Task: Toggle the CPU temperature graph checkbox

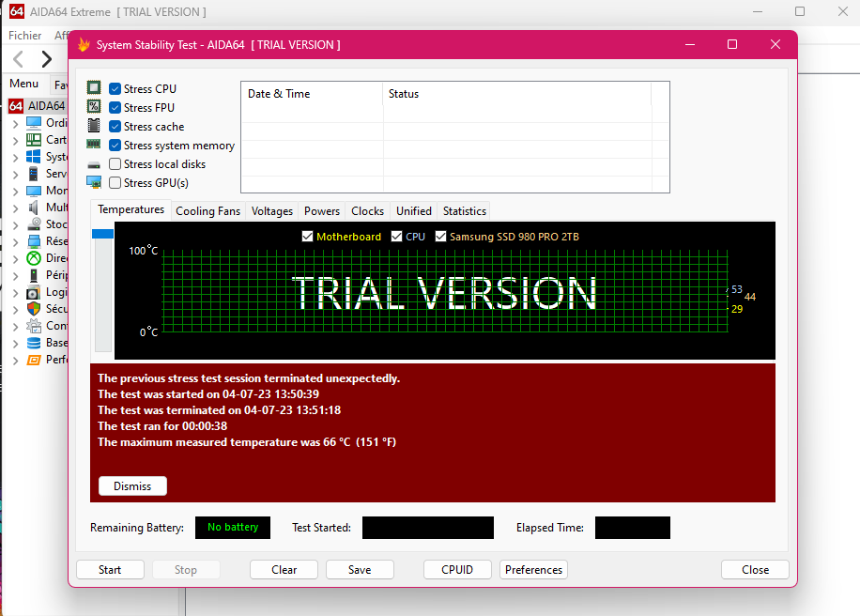Action: coord(396,236)
